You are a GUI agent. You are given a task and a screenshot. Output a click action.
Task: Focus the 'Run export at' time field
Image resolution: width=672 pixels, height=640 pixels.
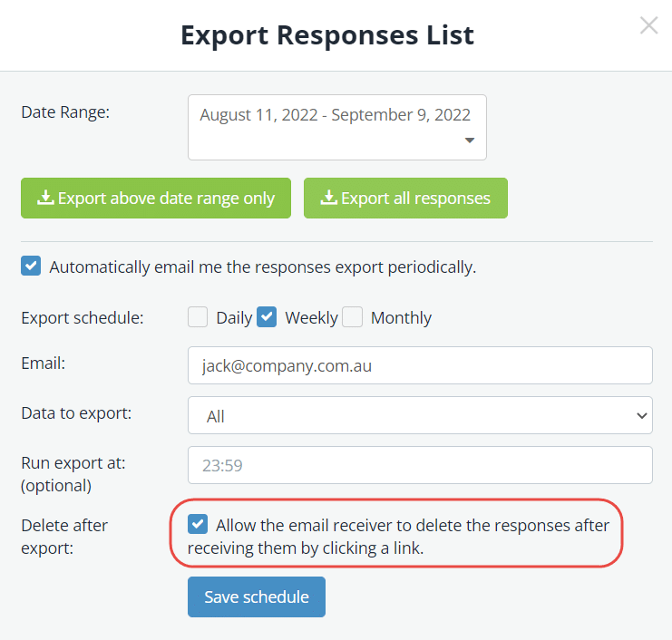420,465
